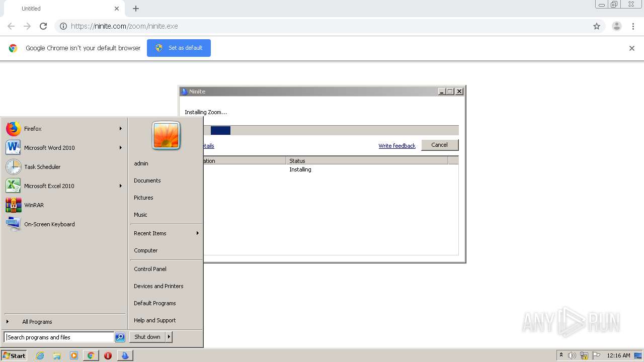Click Search programs and files box
This screenshot has height=362, width=644.
tap(59, 337)
